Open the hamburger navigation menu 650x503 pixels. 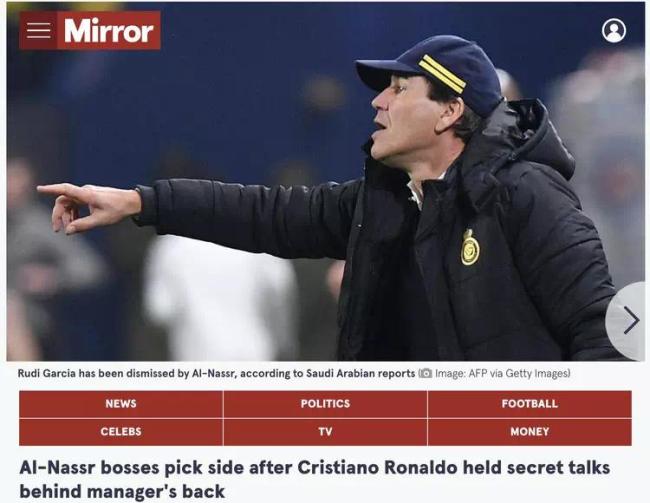38,30
